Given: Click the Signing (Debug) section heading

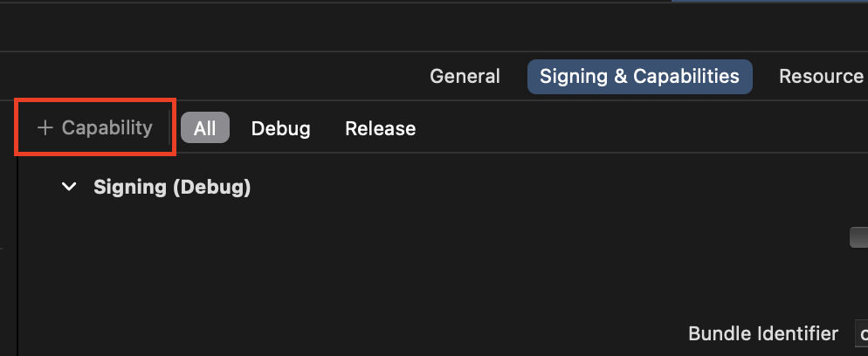Looking at the screenshot, I should tap(172, 187).
